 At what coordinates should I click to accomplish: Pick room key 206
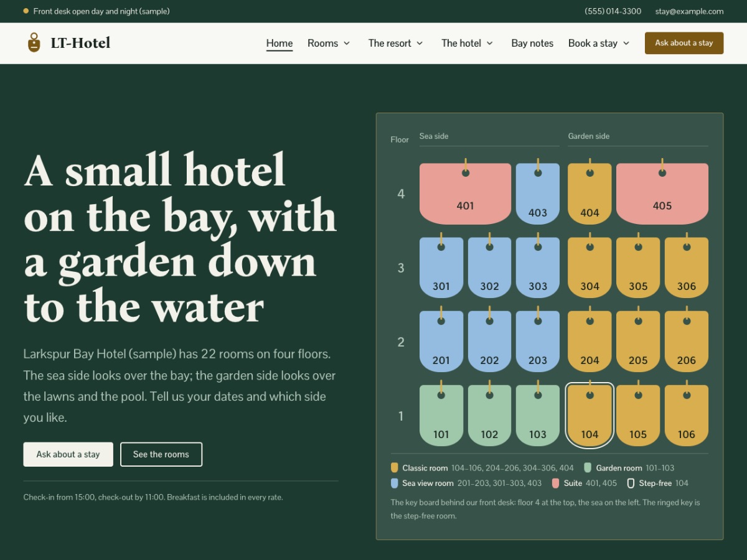click(687, 342)
